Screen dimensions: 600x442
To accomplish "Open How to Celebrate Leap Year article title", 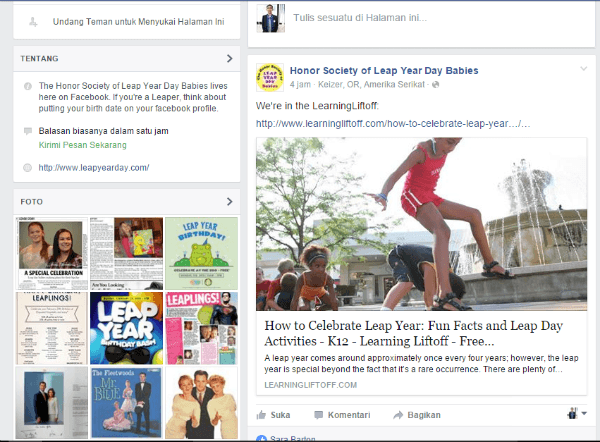I will tap(413, 333).
